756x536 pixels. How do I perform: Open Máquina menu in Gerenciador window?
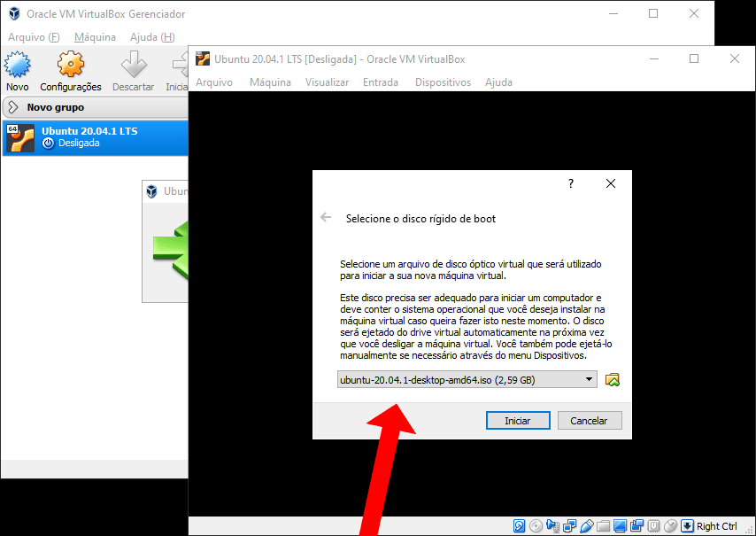click(95, 37)
